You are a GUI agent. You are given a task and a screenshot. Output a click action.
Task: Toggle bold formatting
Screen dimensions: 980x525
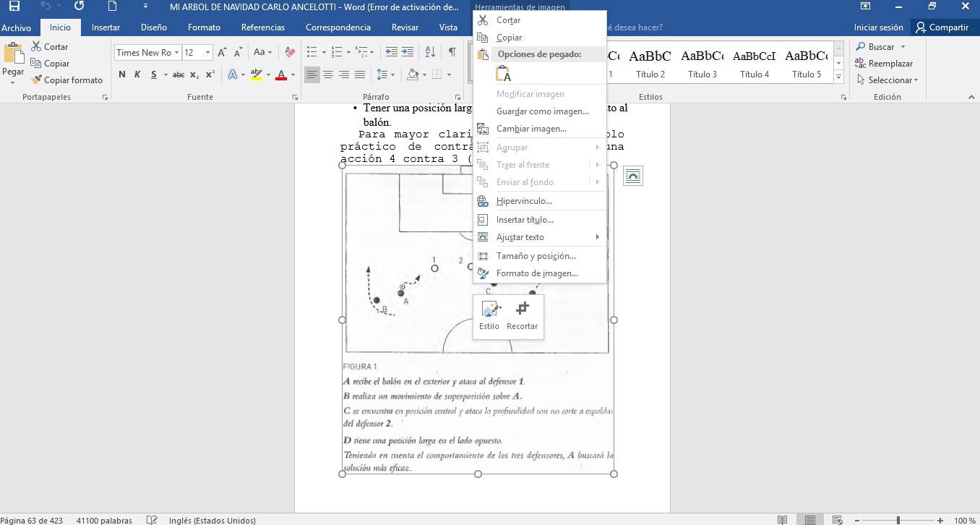pos(121,74)
